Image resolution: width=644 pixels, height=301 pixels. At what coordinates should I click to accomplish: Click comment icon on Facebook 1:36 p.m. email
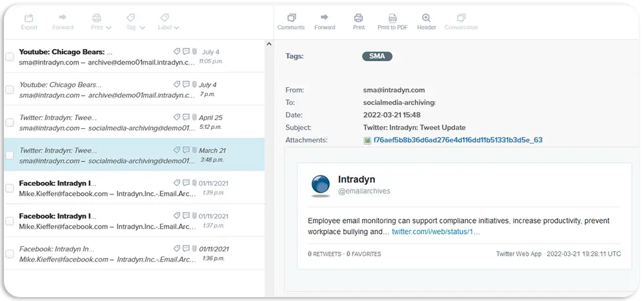click(x=186, y=248)
